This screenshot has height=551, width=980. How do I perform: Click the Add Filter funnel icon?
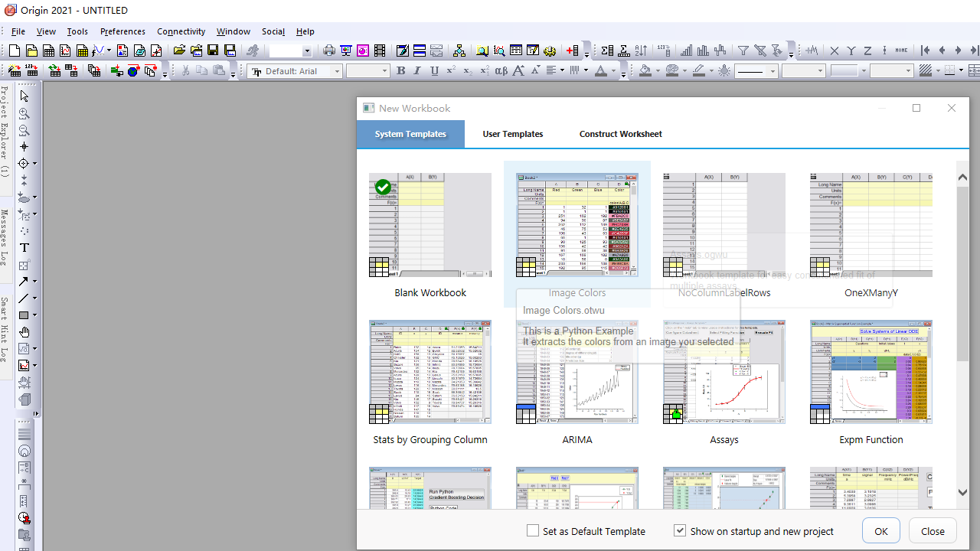(x=743, y=51)
